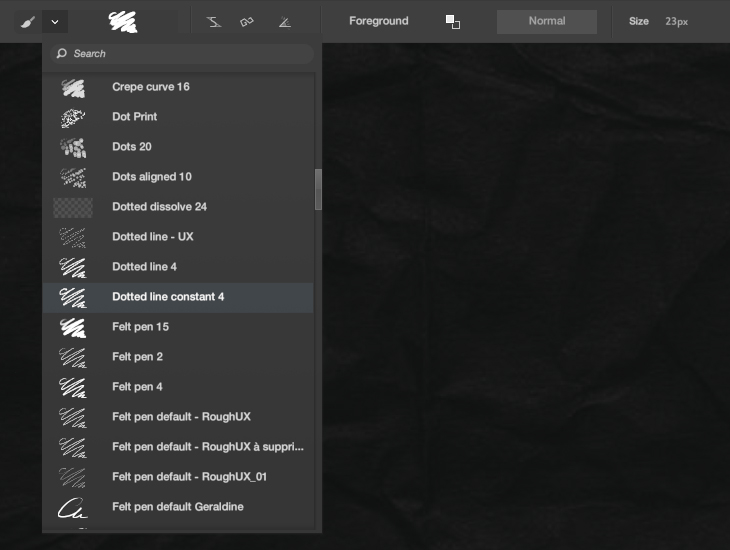730x550 pixels.
Task: Open the Foreground color source option
Action: pyautogui.click(x=379, y=21)
